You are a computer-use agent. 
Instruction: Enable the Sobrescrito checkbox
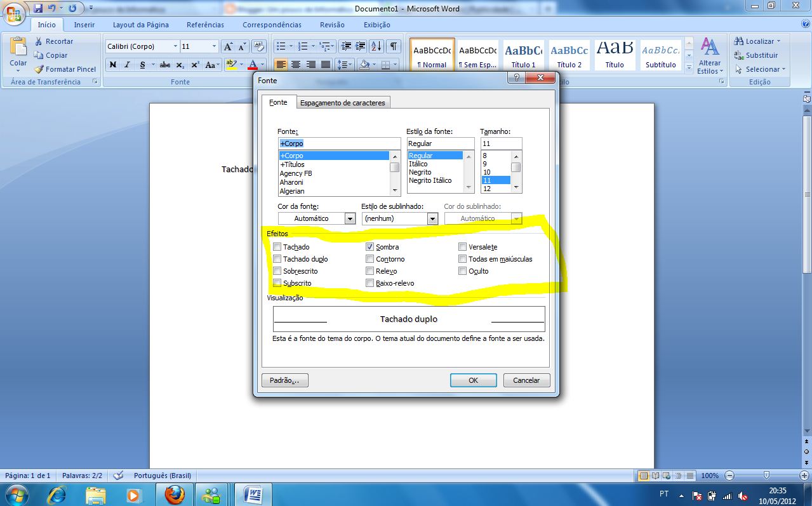[277, 271]
